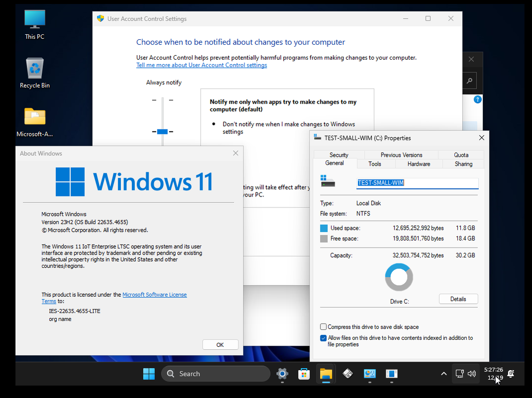532x398 pixels.
Task: Click the 19,808,501,760 bytes free value
Action: click(x=418, y=238)
